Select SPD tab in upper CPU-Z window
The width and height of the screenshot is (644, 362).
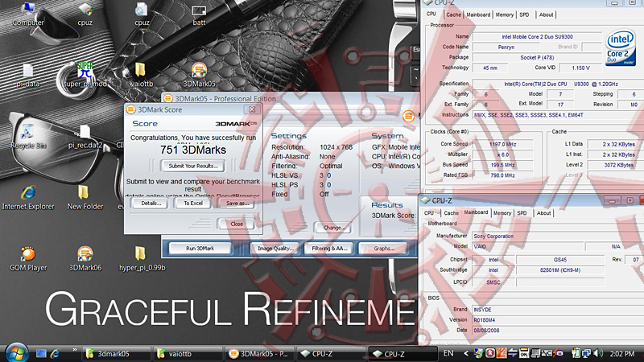(525, 14)
